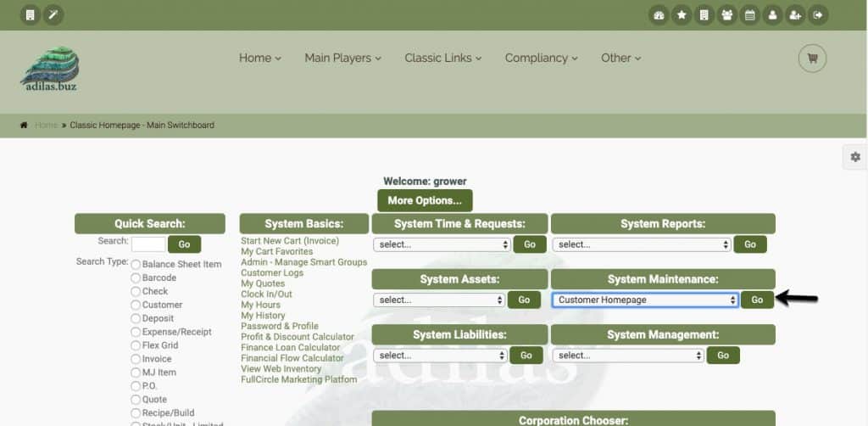The height and width of the screenshot is (426, 868).
Task: Open View Web Inventory link
Action: pos(281,369)
